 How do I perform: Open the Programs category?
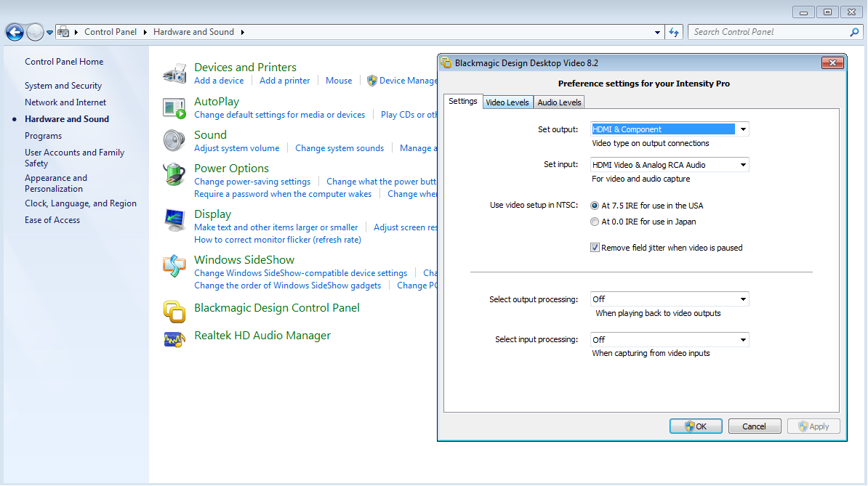pyautogui.click(x=43, y=136)
